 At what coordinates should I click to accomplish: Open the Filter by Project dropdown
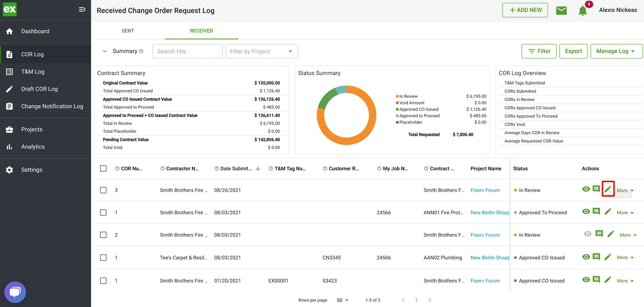pyautogui.click(x=261, y=51)
